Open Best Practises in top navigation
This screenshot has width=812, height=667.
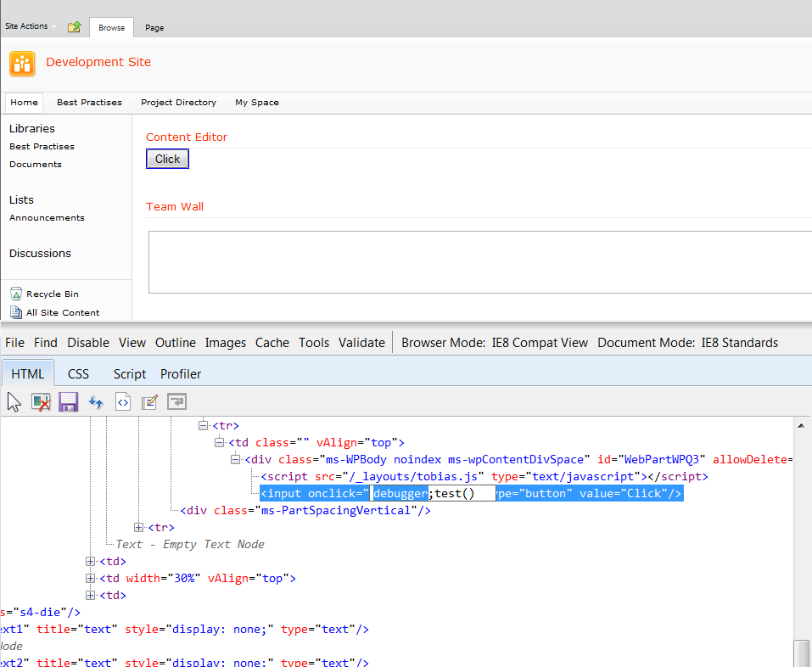pos(89,102)
